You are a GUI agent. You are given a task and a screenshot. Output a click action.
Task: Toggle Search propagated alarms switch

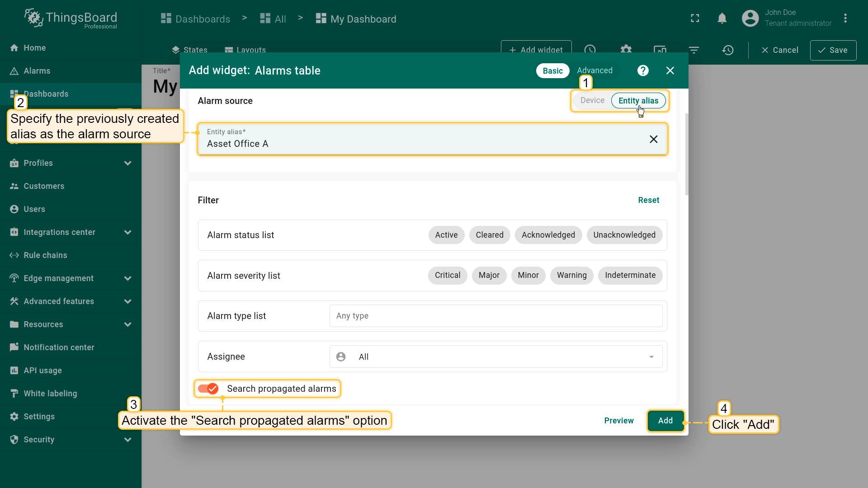tap(208, 389)
